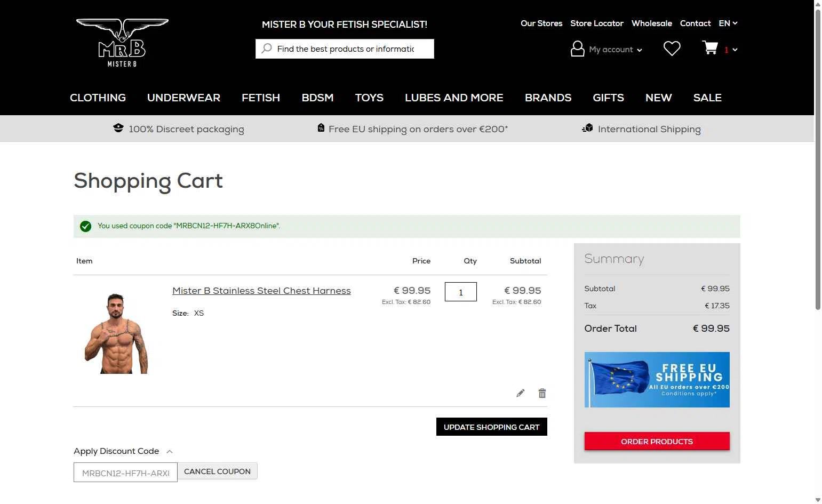
Task: Open the NEW menu
Action: pyautogui.click(x=659, y=98)
